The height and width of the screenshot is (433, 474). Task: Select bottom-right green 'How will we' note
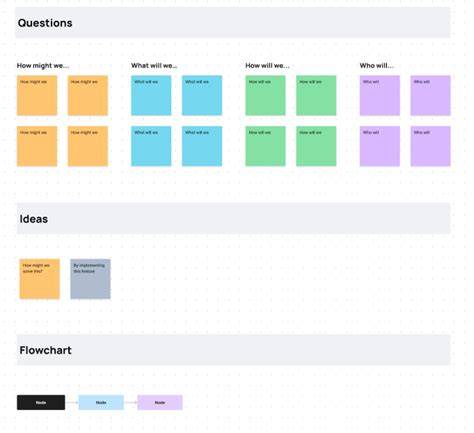[316, 146]
